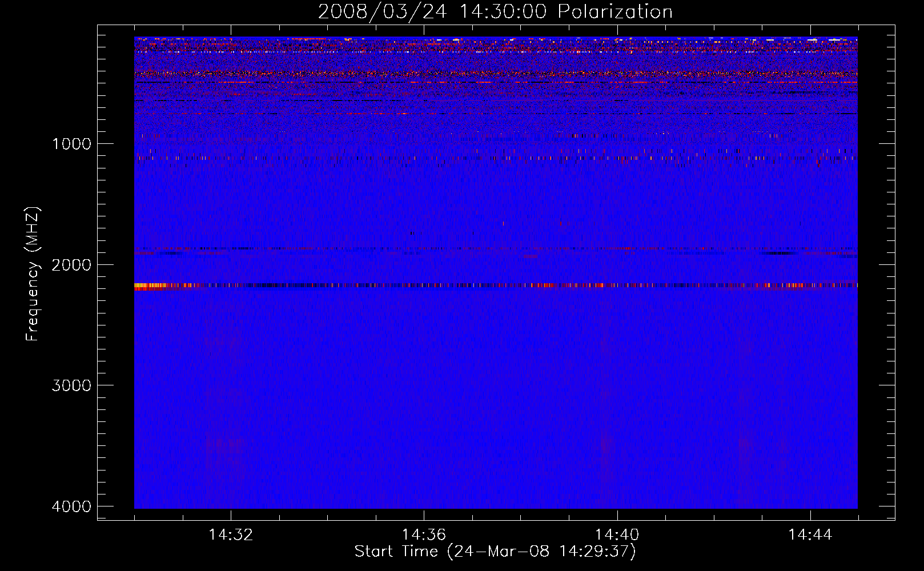Click the 14:36 time tick label
The height and width of the screenshot is (571, 924).
424,535
